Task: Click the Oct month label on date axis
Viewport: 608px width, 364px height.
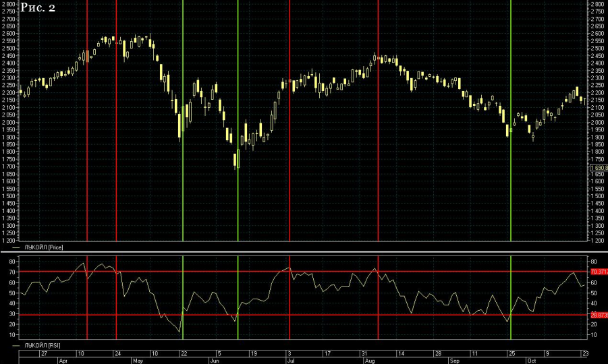Action: pyautogui.click(x=531, y=361)
